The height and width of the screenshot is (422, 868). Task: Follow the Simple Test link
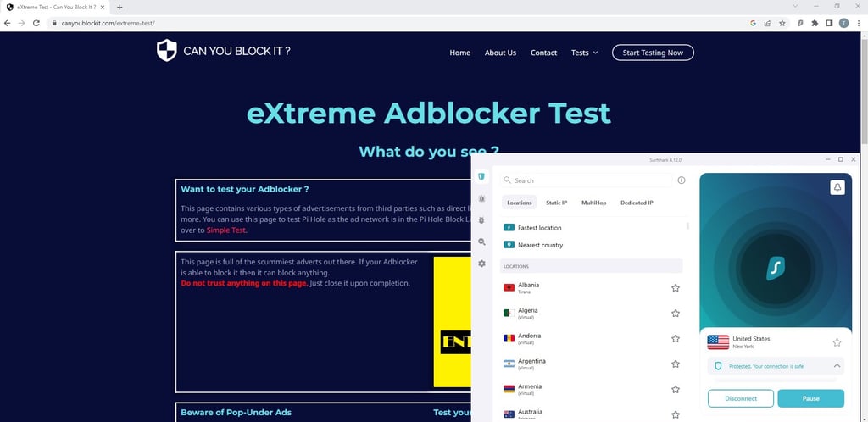click(x=225, y=230)
